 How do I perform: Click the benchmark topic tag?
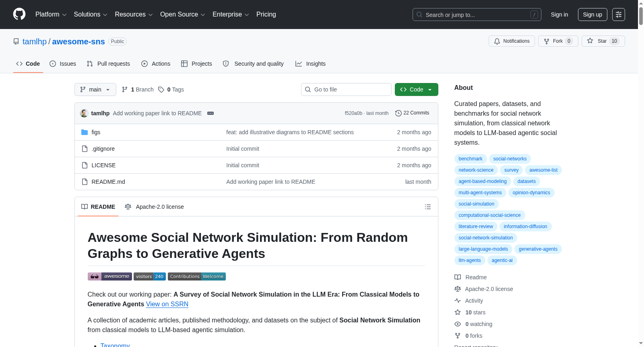pyautogui.click(x=471, y=159)
